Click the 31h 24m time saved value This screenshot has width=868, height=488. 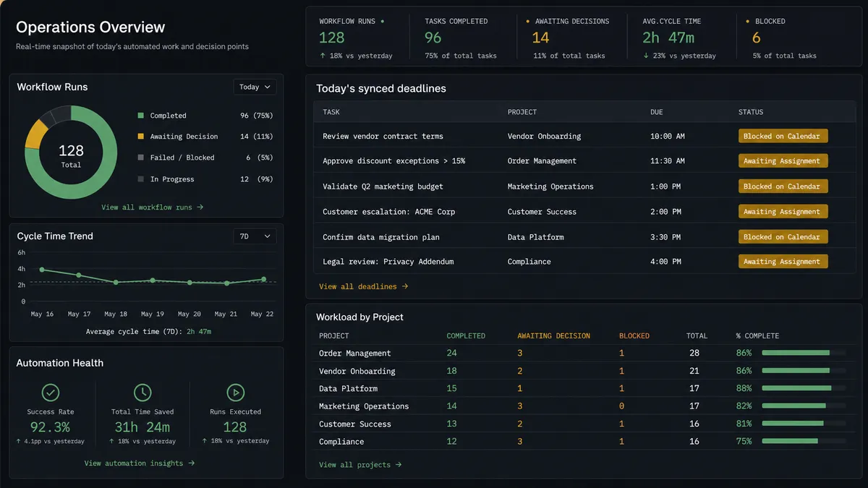click(142, 427)
